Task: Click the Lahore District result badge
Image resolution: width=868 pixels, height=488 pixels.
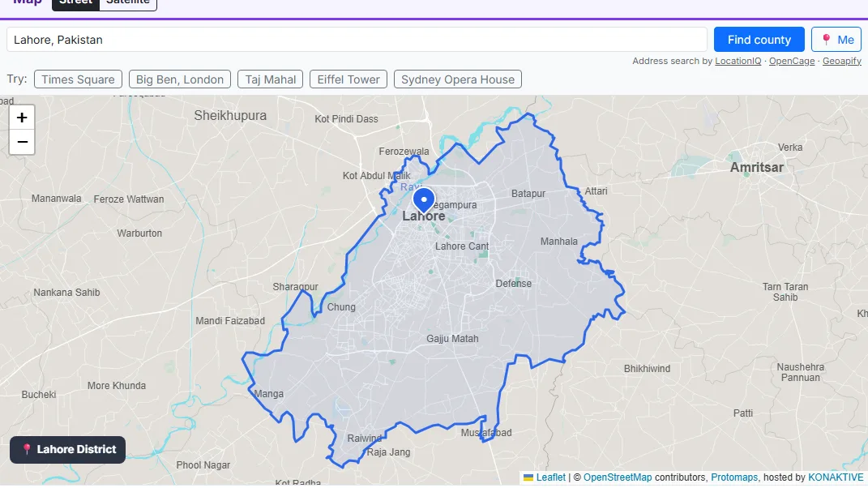Action: point(67,449)
